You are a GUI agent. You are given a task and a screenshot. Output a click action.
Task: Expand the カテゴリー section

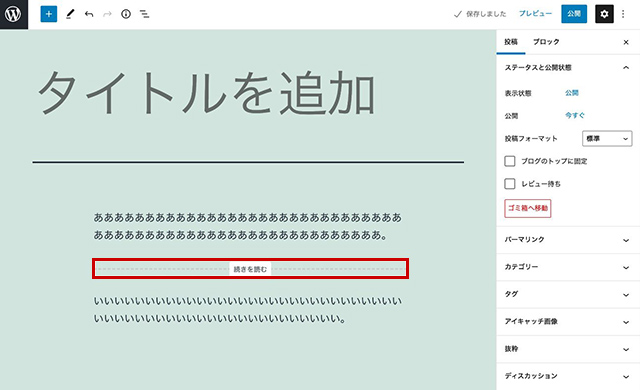(x=568, y=267)
